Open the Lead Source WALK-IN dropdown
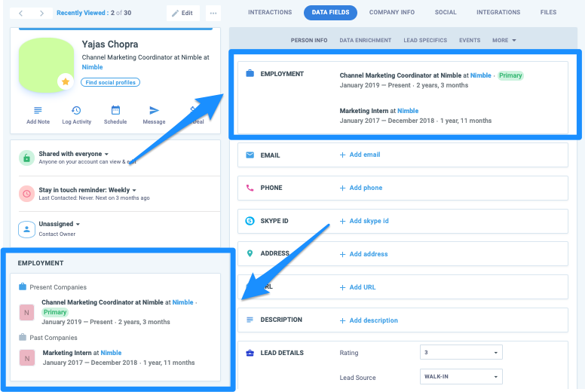This screenshot has height=392, width=585. coord(461,377)
